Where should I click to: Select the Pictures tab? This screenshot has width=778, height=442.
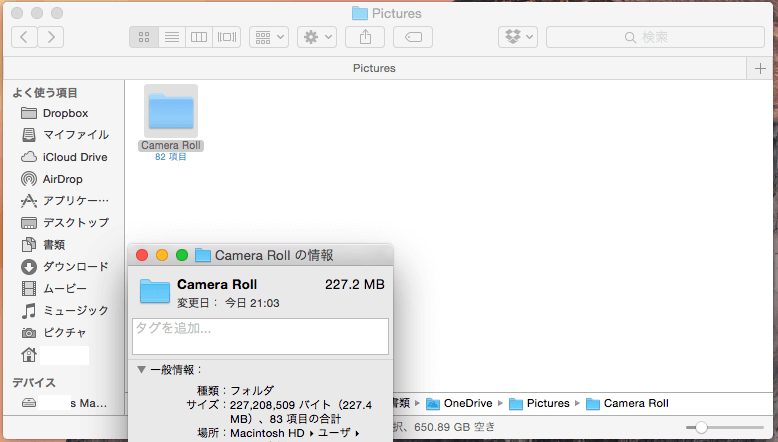coord(374,68)
